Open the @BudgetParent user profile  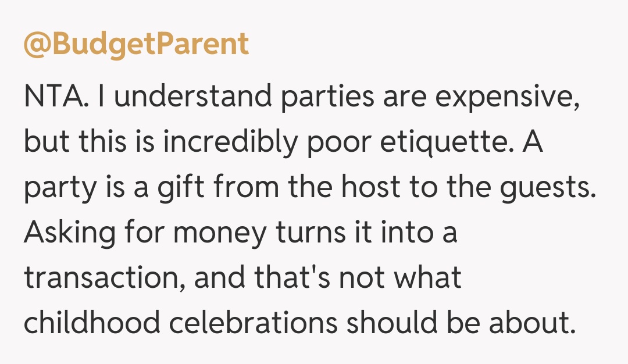136,45
